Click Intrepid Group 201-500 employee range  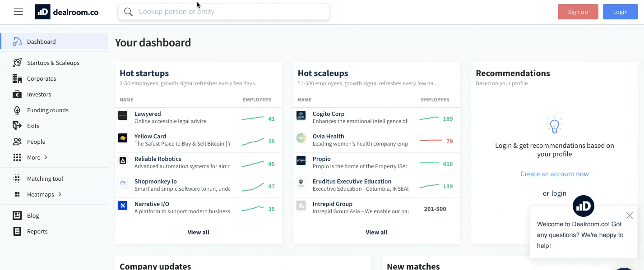[x=435, y=209]
